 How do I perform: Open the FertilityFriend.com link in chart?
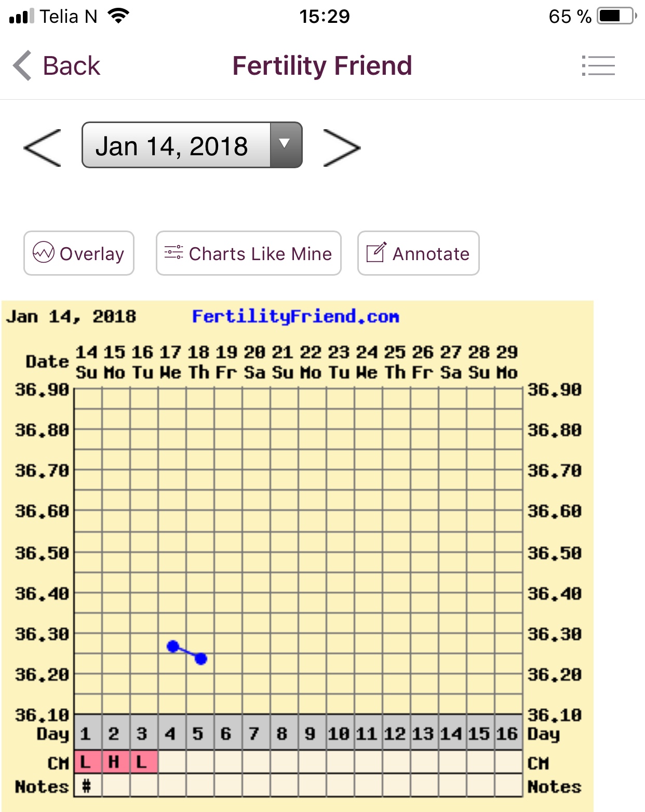pyautogui.click(x=295, y=316)
